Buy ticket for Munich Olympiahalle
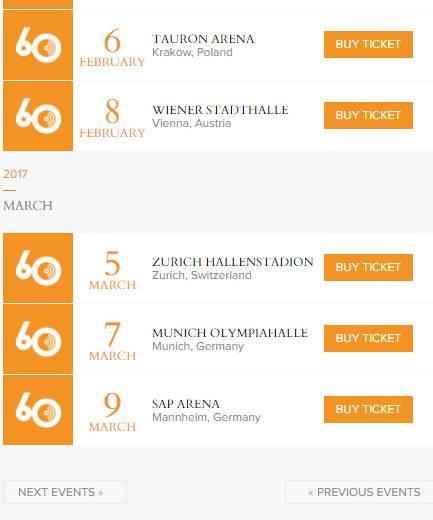The width and height of the screenshot is (433, 520). (368, 339)
